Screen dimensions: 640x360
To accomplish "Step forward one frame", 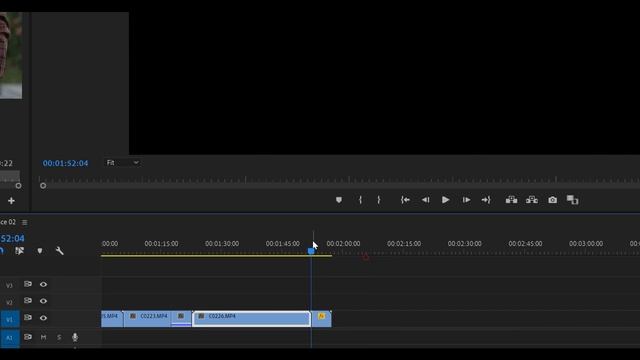I will pyautogui.click(x=466, y=200).
